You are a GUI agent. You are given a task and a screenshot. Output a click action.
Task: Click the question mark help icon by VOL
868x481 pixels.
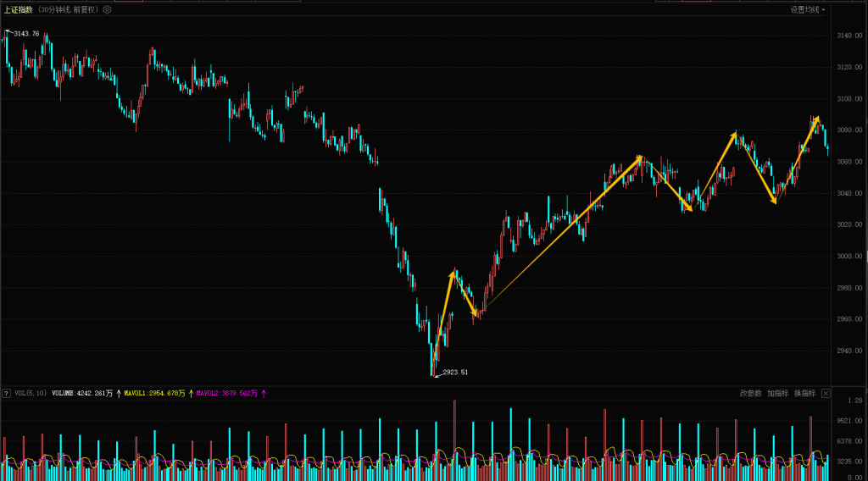(x=6, y=393)
